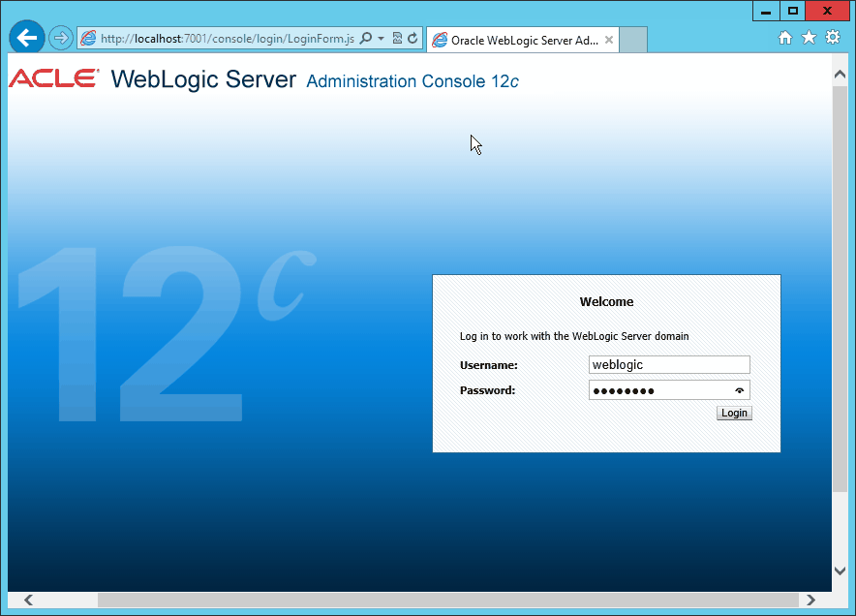Click the browser Forward arrow button
This screenshot has height=616, width=856.
[61, 39]
